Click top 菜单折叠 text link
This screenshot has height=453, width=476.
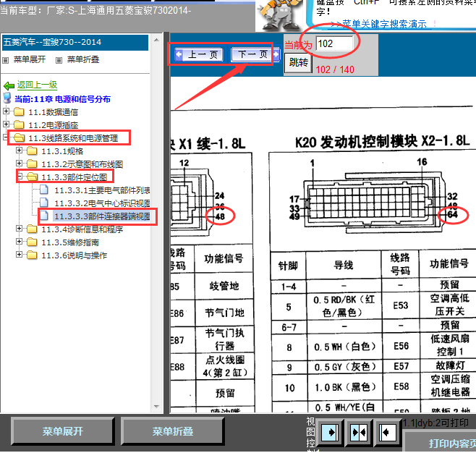click(83, 59)
